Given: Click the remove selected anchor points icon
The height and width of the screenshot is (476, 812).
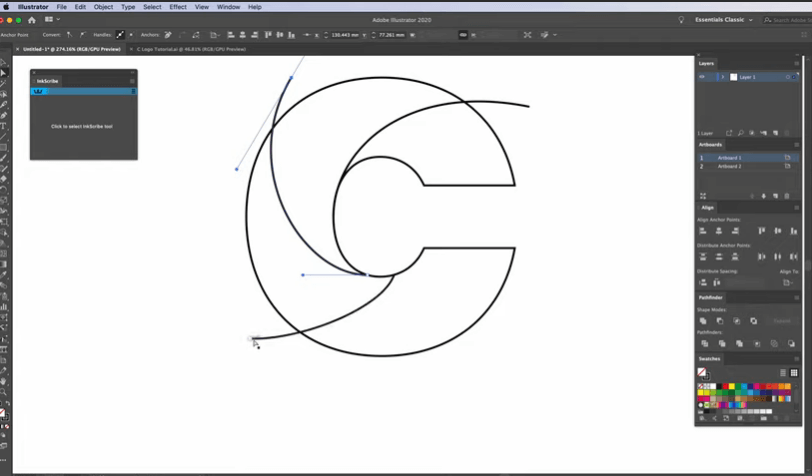Looking at the screenshot, I should (168, 35).
